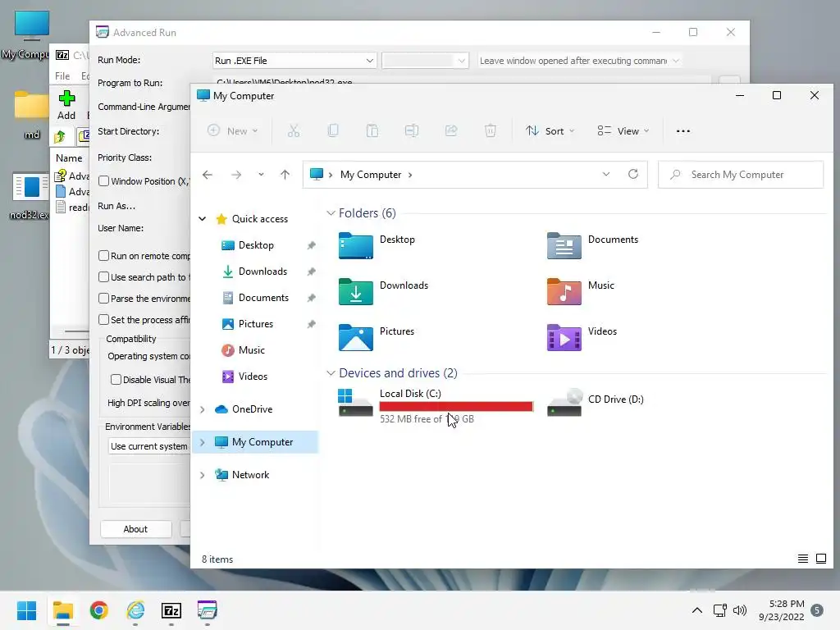This screenshot has width=840, height=630.
Task: Collapse the Quick access tree node
Action: 203,218
